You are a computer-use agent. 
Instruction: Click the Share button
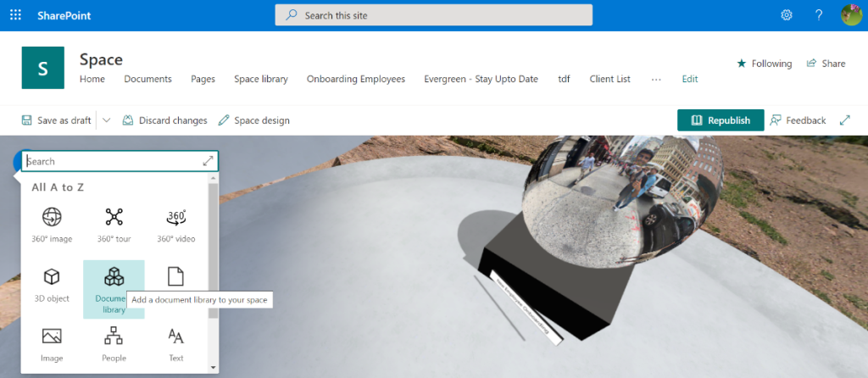826,64
